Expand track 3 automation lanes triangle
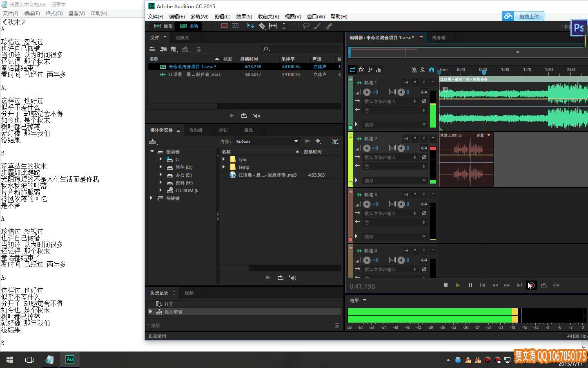The height and width of the screenshot is (368, 588). point(356,236)
